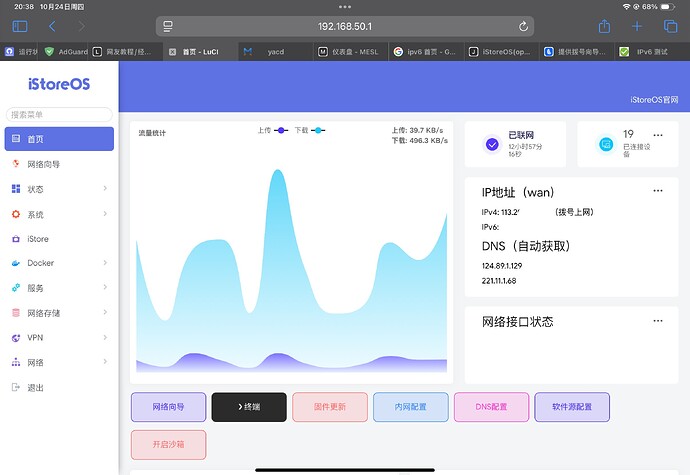Select iStore in the sidebar

coord(38,239)
